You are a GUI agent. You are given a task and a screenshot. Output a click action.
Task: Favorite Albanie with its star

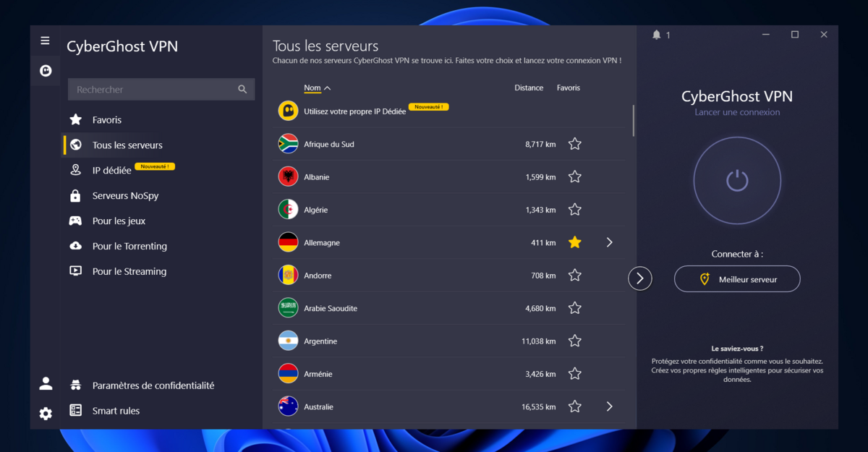[x=575, y=176]
